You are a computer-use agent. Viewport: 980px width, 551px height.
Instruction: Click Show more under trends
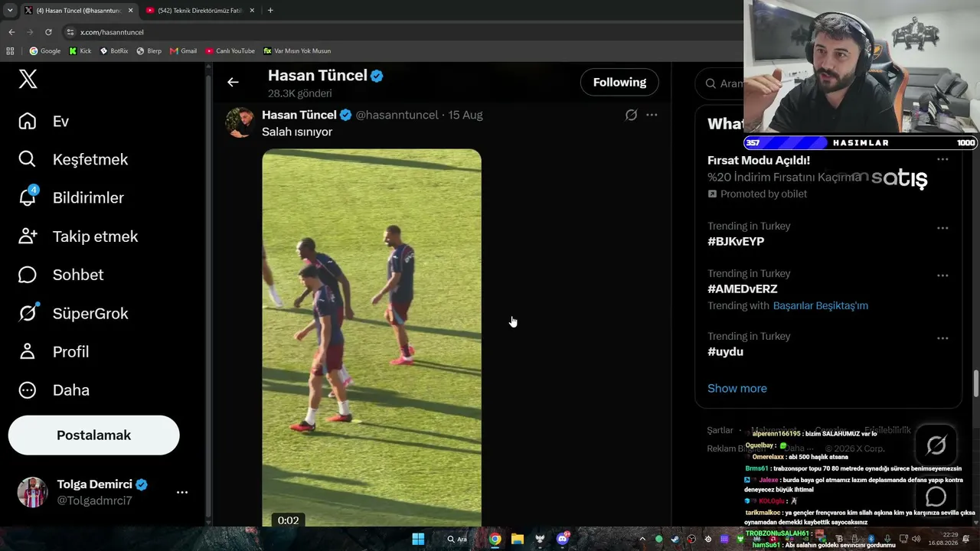coord(737,389)
